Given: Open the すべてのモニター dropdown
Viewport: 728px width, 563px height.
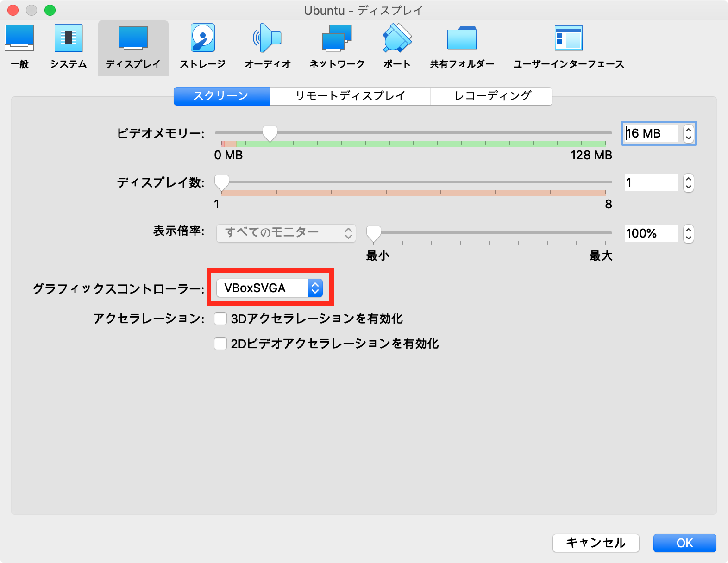Looking at the screenshot, I should pos(286,233).
